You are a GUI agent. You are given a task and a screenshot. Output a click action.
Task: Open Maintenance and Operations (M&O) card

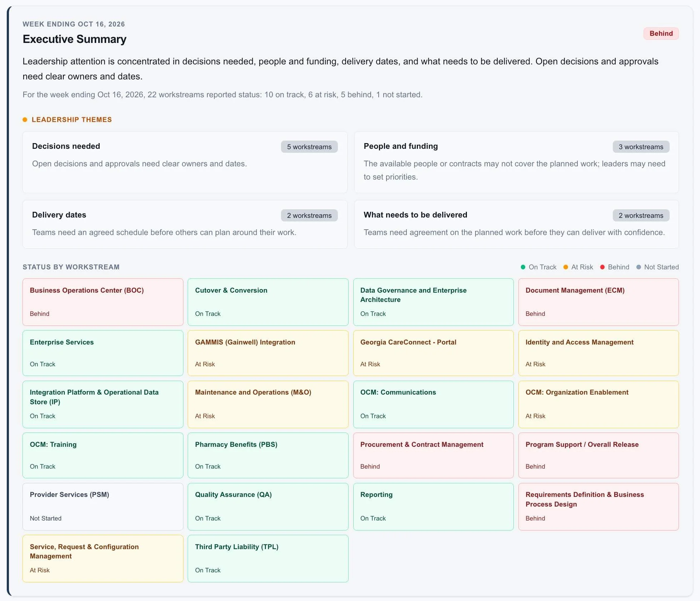pos(268,404)
